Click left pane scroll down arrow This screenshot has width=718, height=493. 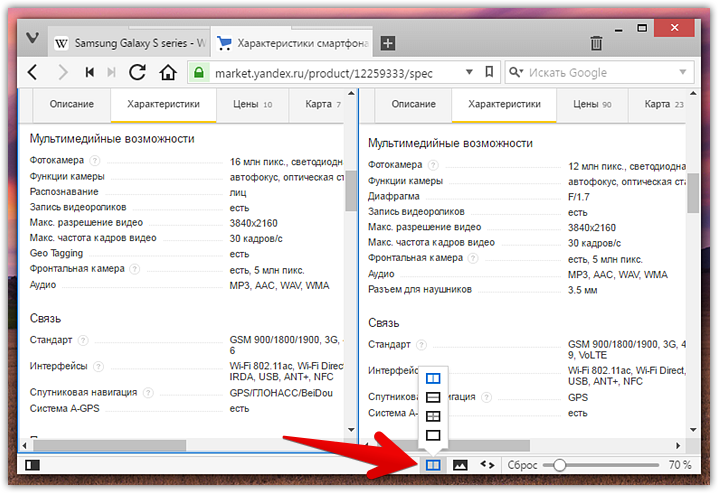click(x=351, y=429)
